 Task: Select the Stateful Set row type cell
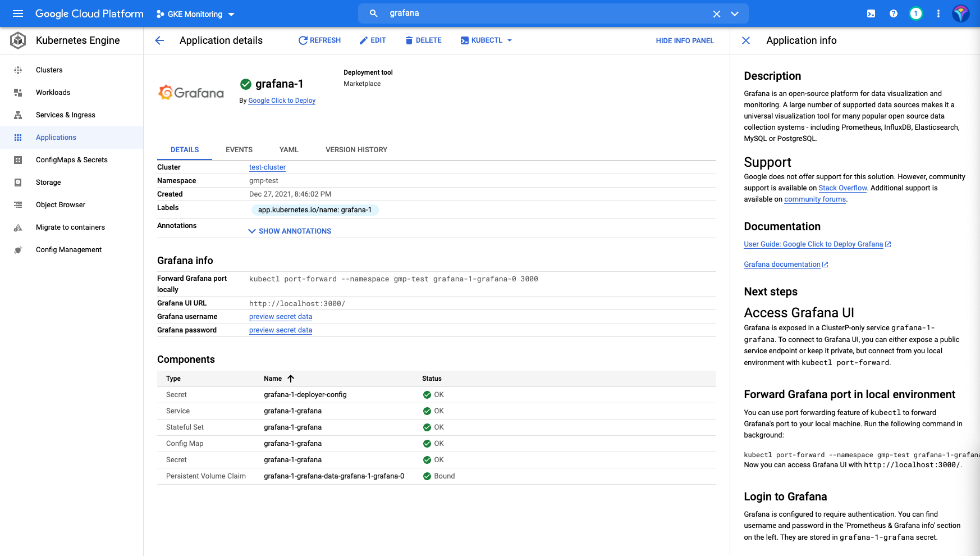pos(185,427)
